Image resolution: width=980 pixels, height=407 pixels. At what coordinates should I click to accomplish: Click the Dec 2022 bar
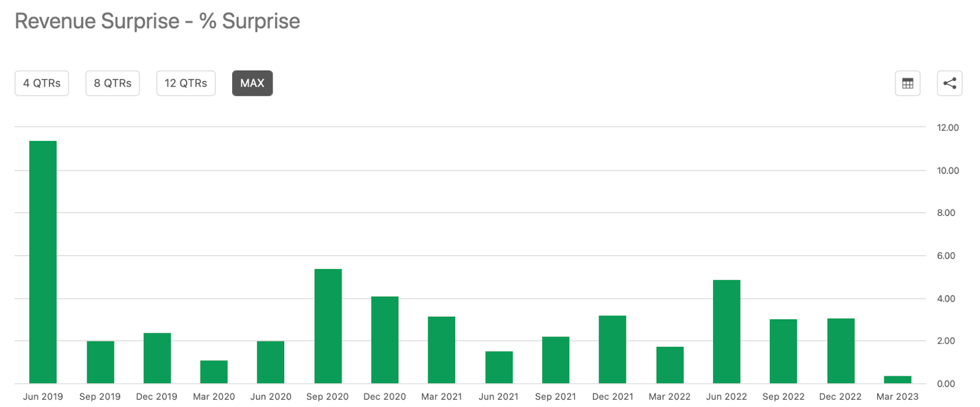pyautogui.click(x=841, y=351)
